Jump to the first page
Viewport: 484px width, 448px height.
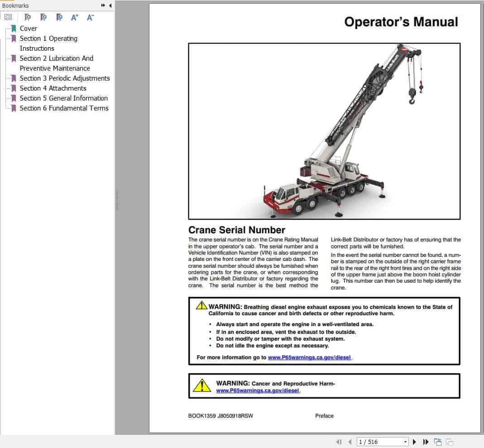339,442
